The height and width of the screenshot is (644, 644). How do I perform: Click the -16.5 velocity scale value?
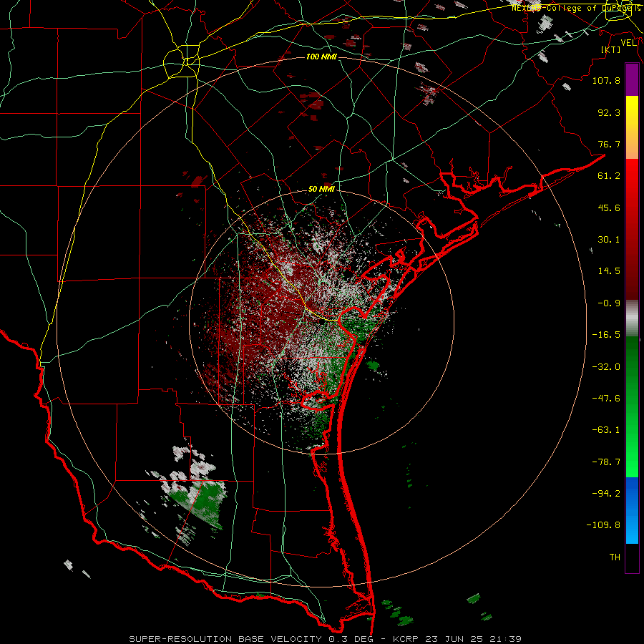pos(606,335)
